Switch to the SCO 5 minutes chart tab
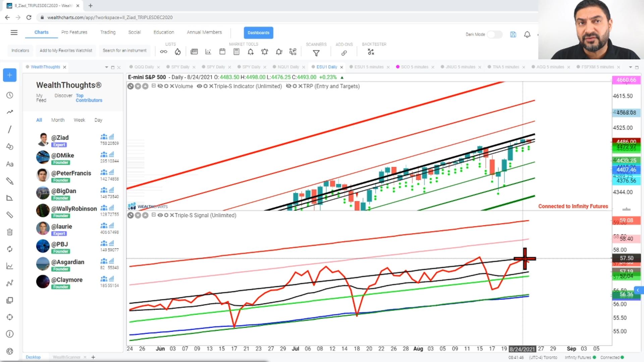This screenshot has height=362, width=644. 414,67
